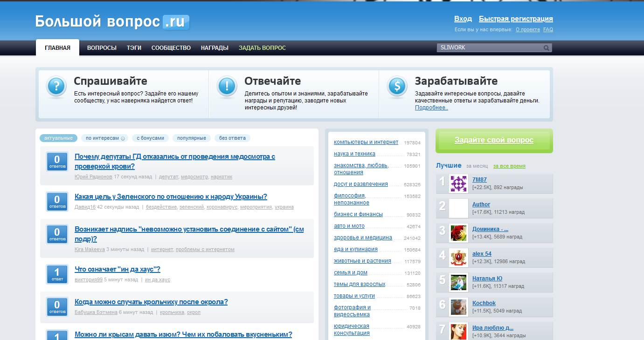Image resolution: width=644 pixels, height=340 pixels.
Task: Open category 'еда и кулинария'
Action: pos(356,249)
